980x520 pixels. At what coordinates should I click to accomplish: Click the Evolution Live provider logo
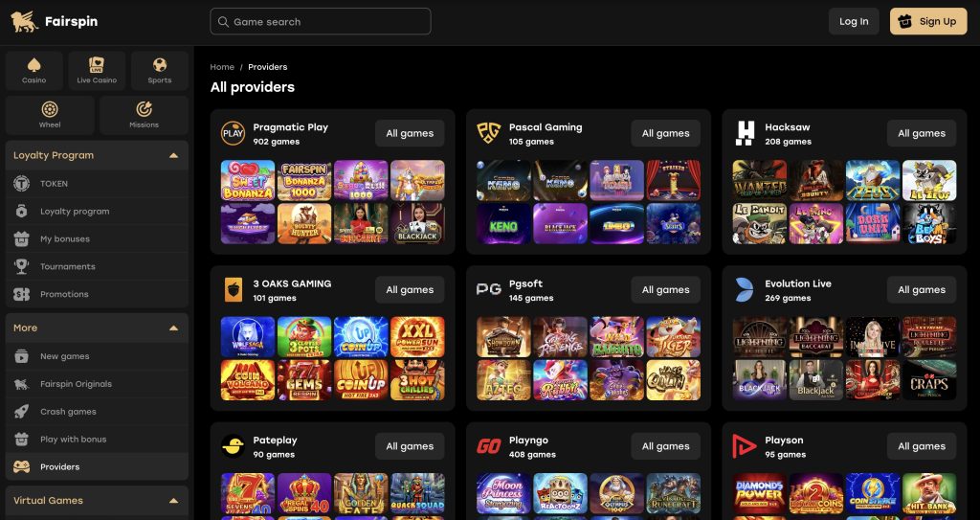click(x=745, y=290)
